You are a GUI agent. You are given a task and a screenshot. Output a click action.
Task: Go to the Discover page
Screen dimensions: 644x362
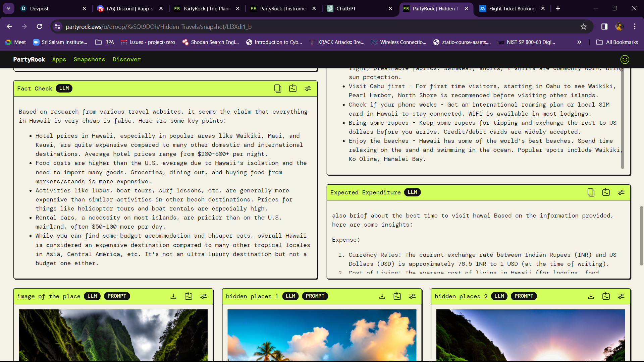pyautogui.click(x=126, y=59)
